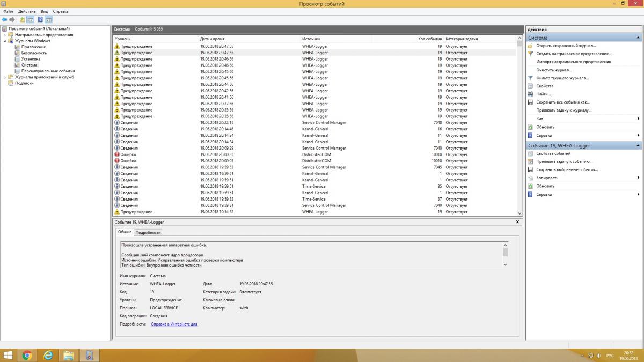
Task: Click the binoculars Find action
Action: click(x=530, y=94)
